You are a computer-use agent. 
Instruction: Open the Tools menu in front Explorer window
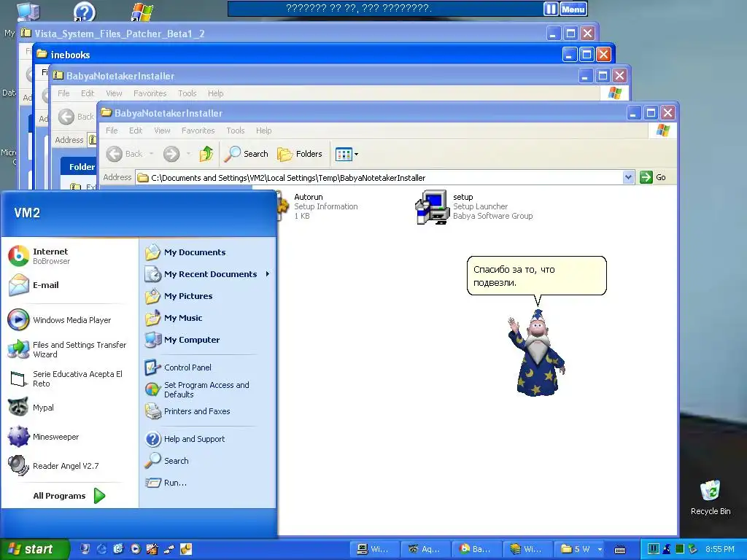point(236,131)
